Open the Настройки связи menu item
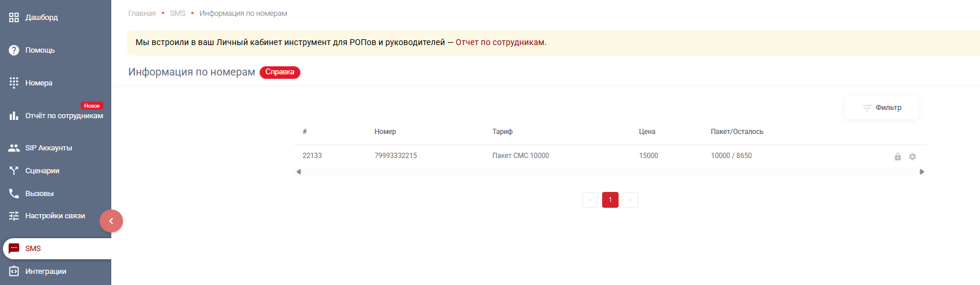 (55, 216)
